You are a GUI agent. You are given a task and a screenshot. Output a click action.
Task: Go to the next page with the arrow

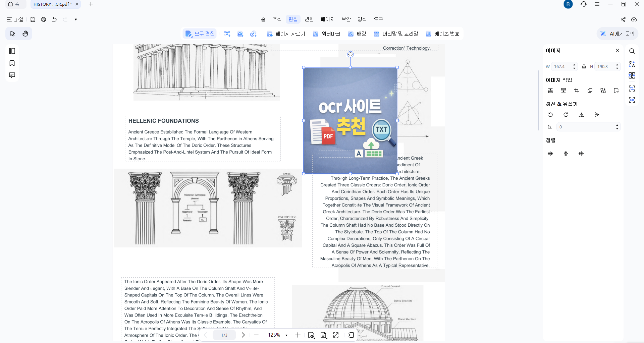243,335
